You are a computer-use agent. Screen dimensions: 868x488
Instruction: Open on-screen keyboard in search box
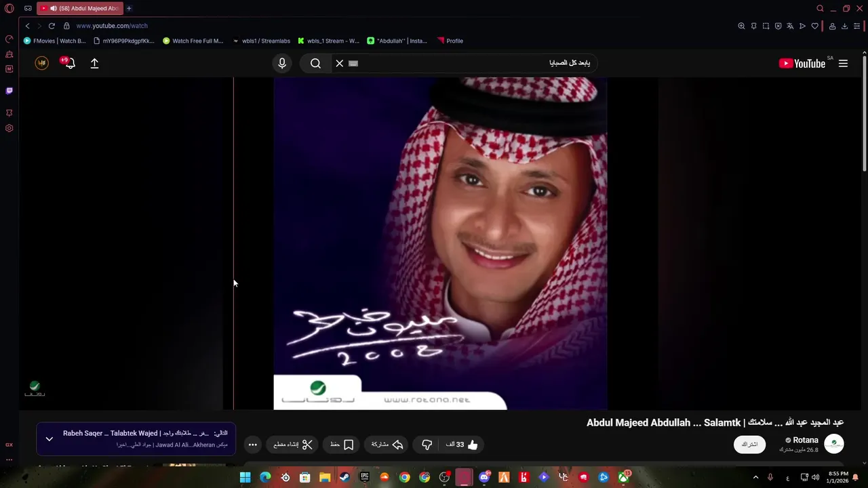click(x=353, y=63)
